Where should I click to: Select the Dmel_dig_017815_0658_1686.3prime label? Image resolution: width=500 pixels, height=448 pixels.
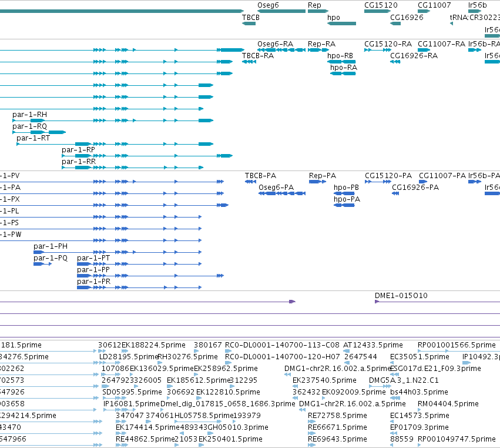click(x=228, y=404)
